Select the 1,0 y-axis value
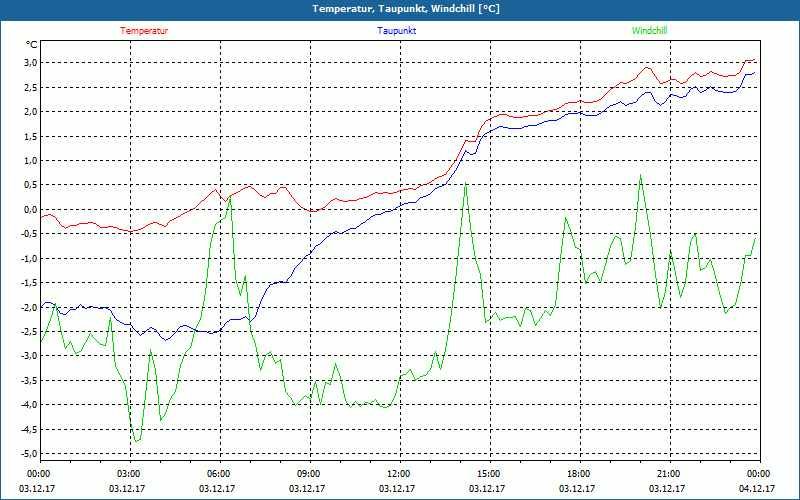Image resolution: width=800 pixels, height=500 pixels. [31, 161]
